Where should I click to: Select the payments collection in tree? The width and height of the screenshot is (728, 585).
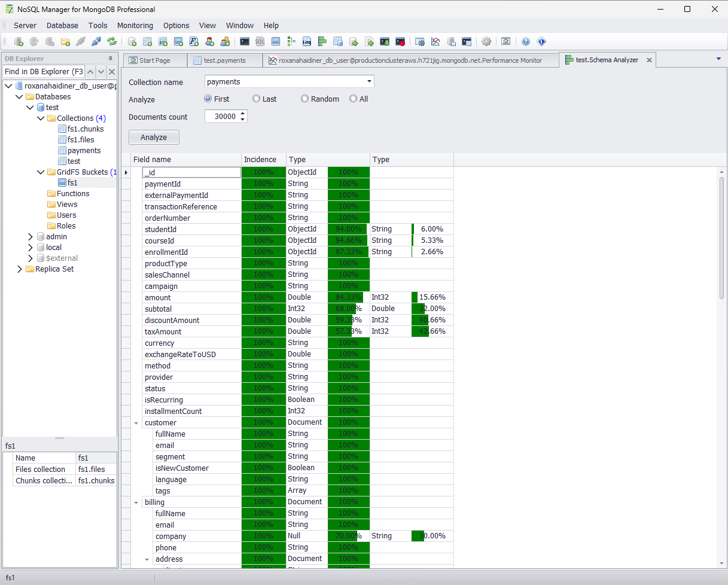84,150
